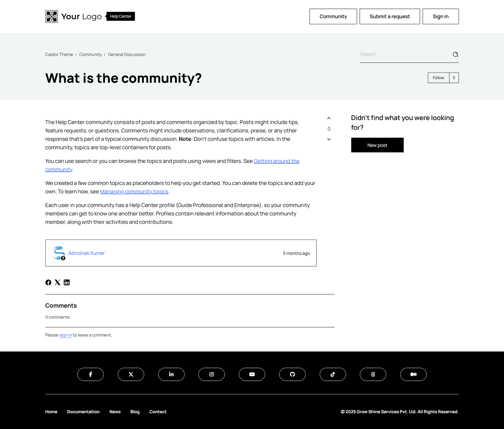Open Managing community topics link
This screenshot has width=504, height=429.
pos(134,192)
